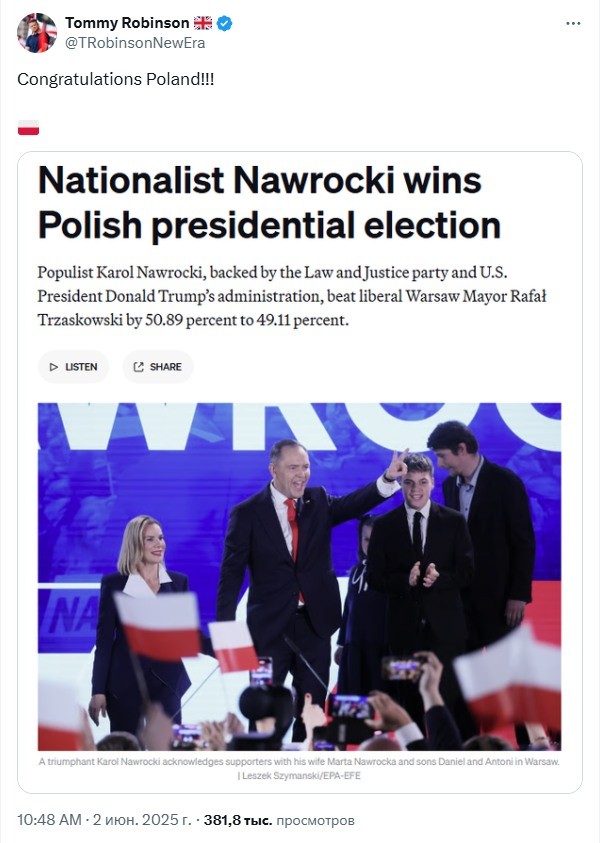Click the play triangle icon in Listen
600x843 pixels.
[x=54, y=367]
